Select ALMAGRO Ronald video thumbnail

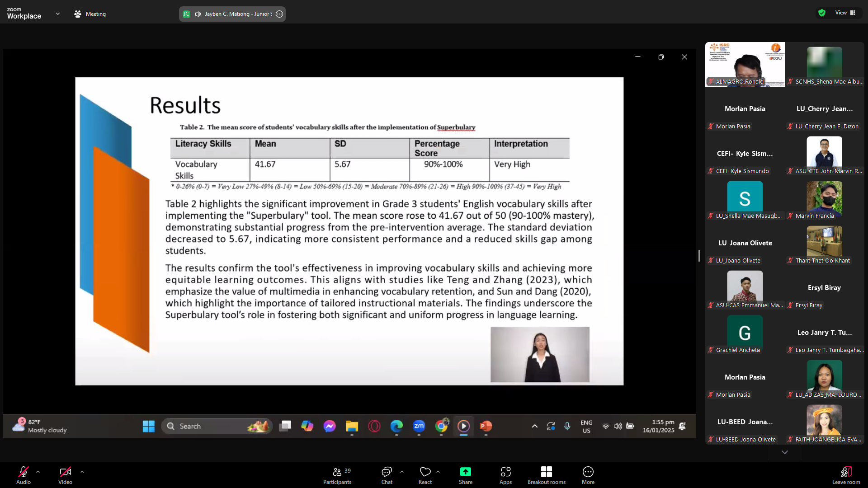(745, 64)
